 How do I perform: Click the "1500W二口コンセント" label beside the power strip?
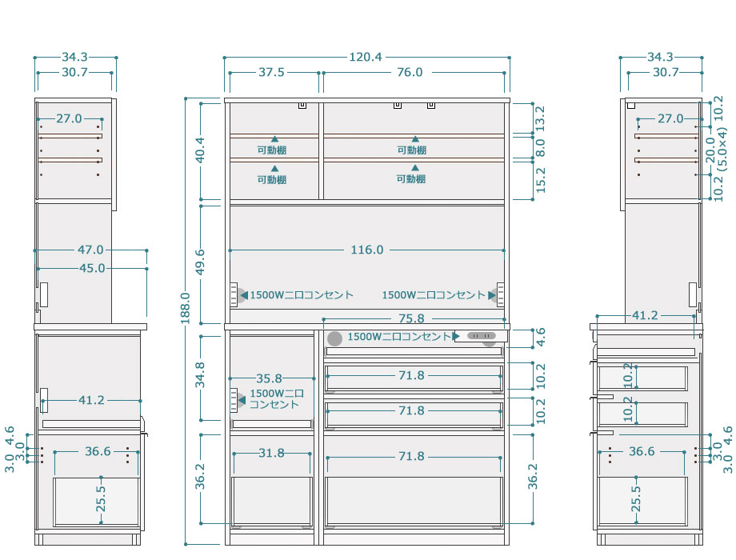[399, 337]
